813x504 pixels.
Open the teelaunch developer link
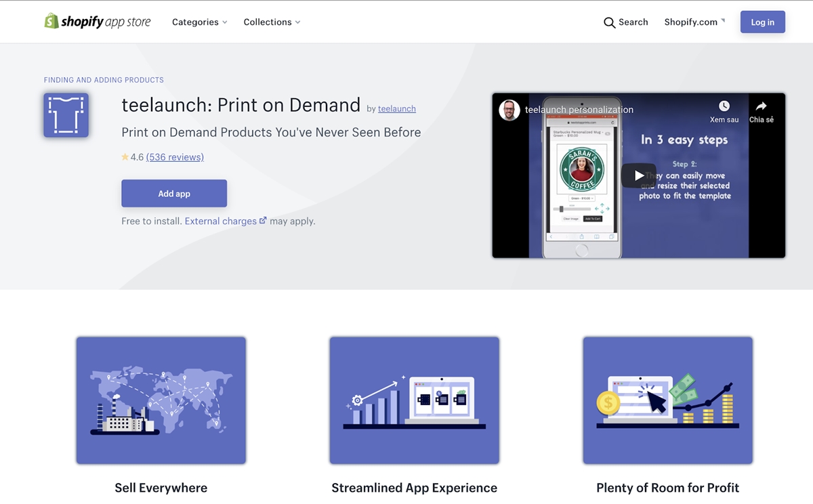tap(397, 108)
